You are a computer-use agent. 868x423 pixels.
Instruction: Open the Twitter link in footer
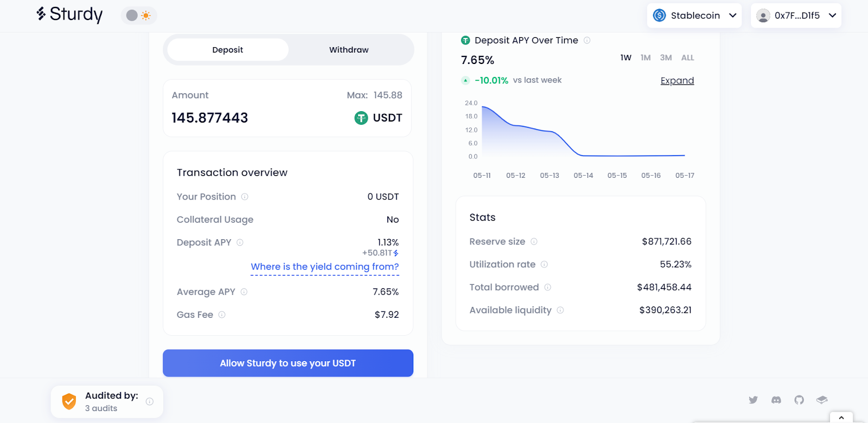753,400
